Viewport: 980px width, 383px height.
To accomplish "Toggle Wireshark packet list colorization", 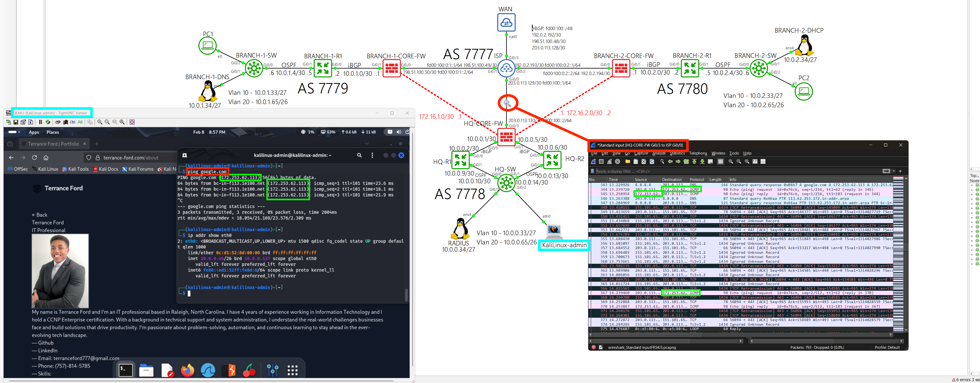I will (x=720, y=162).
